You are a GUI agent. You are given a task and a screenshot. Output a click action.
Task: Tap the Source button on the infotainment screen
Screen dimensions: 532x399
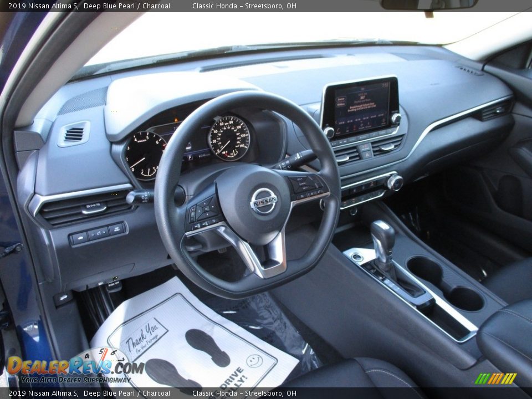click(x=341, y=99)
